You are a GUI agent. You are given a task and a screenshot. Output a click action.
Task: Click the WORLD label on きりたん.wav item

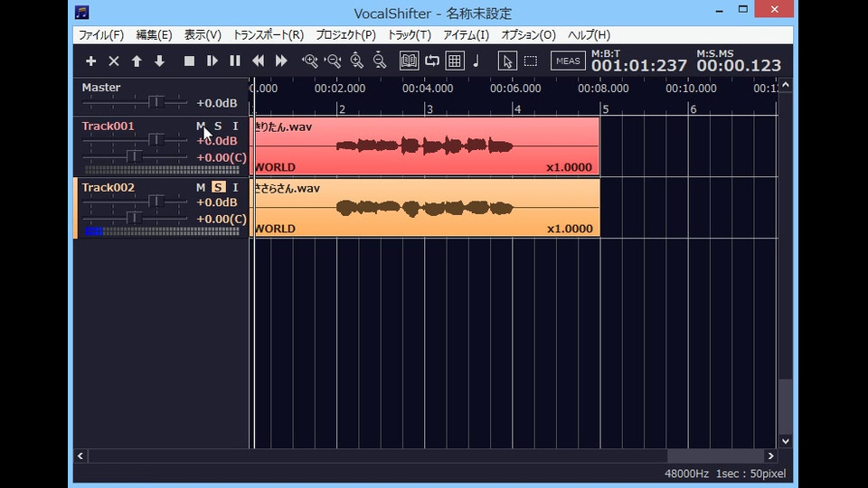pyautogui.click(x=275, y=167)
